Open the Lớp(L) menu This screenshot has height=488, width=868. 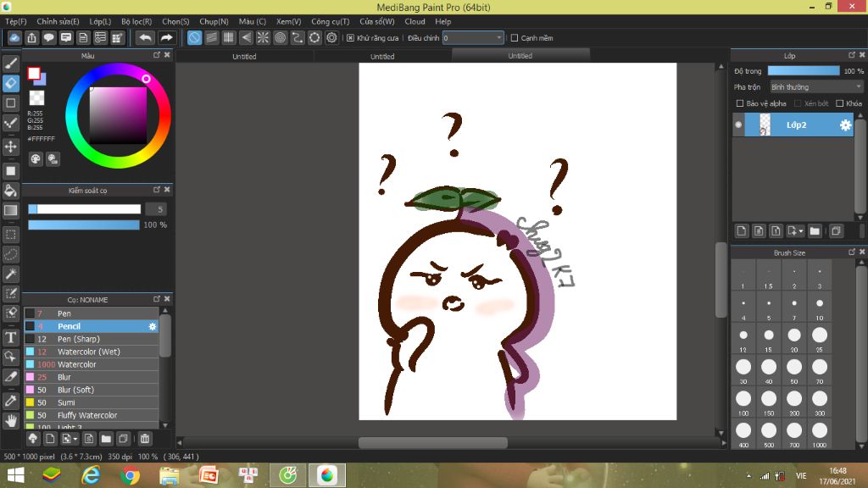click(100, 21)
